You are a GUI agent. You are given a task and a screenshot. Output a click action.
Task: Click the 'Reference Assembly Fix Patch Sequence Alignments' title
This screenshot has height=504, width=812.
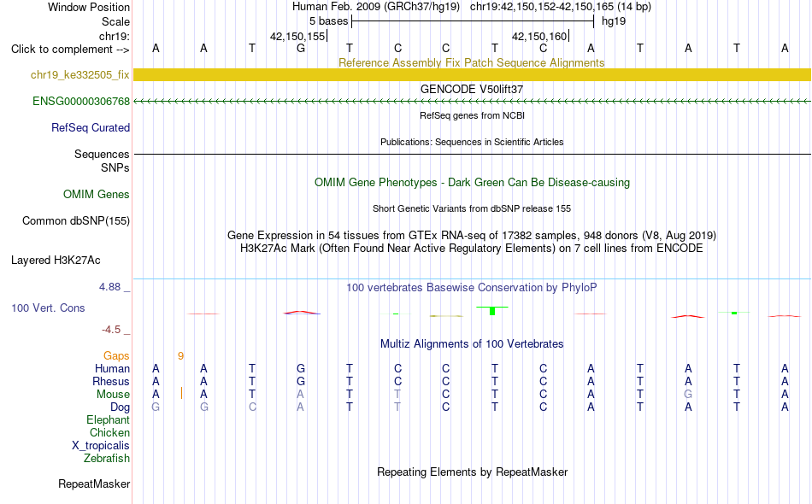472,62
